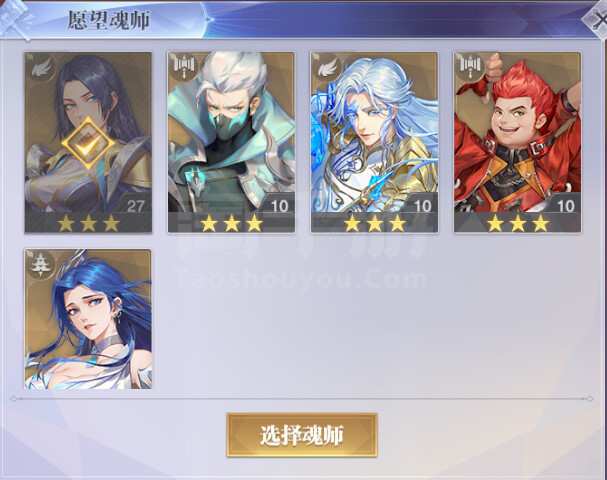The width and height of the screenshot is (607, 480).
Task: Click the wing class icon on dark-haired woman card
Action: pyautogui.click(x=41, y=68)
